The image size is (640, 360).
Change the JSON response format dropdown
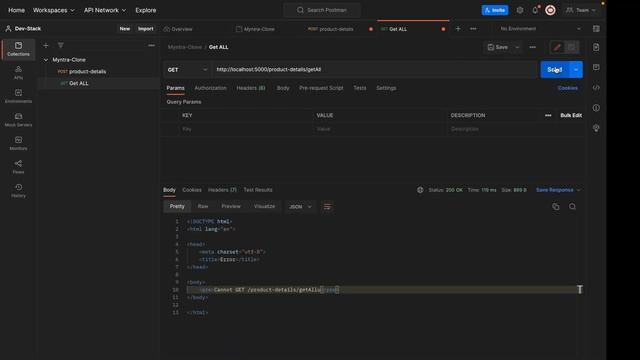[x=300, y=207]
